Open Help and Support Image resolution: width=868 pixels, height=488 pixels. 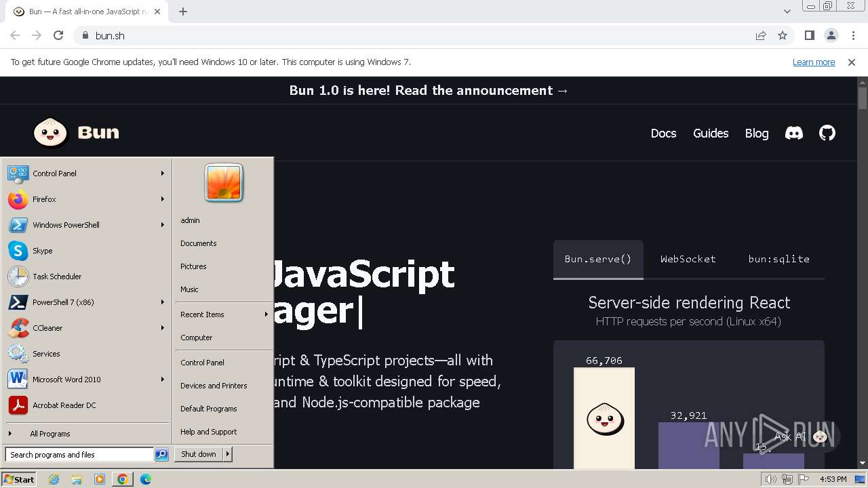click(x=223, y=432)
